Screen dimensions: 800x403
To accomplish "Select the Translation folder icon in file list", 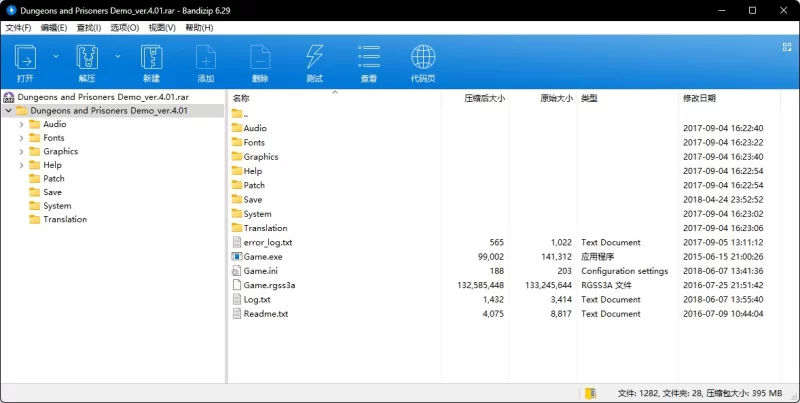I will pos(237,228).
